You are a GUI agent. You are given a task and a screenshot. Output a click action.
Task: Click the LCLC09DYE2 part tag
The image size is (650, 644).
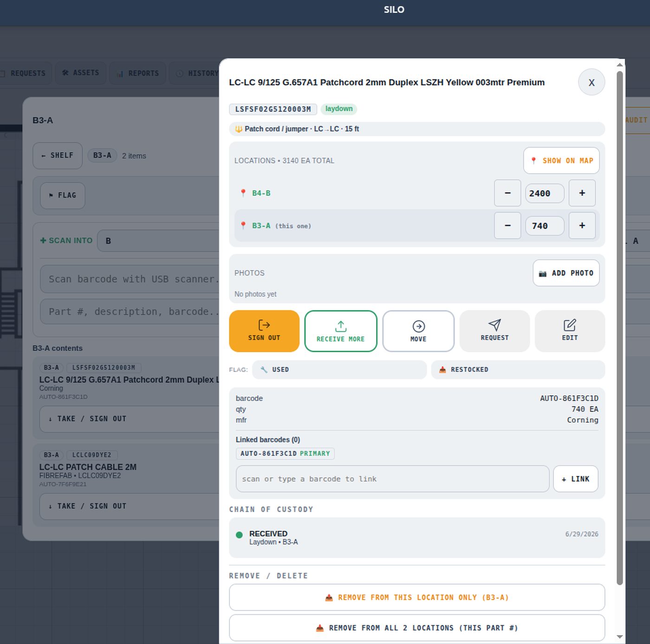pyautogui.click(x=91, y=455)
